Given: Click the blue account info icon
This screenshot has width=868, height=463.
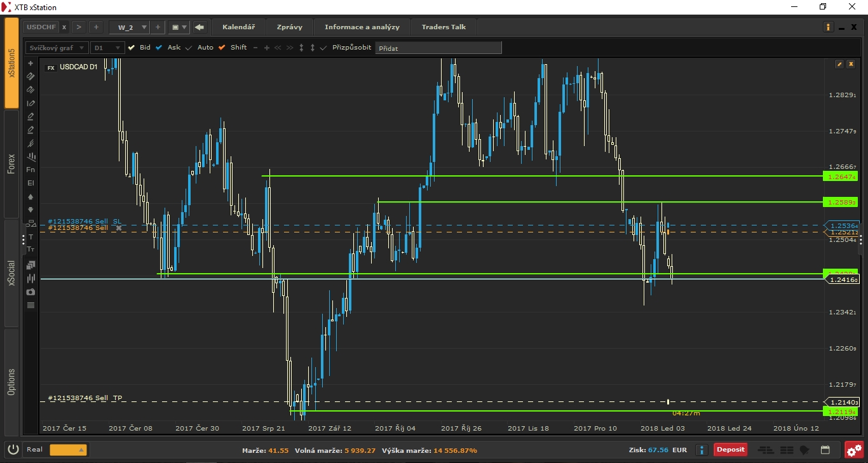Looking at the screenshot, I should tap(702, 450).
